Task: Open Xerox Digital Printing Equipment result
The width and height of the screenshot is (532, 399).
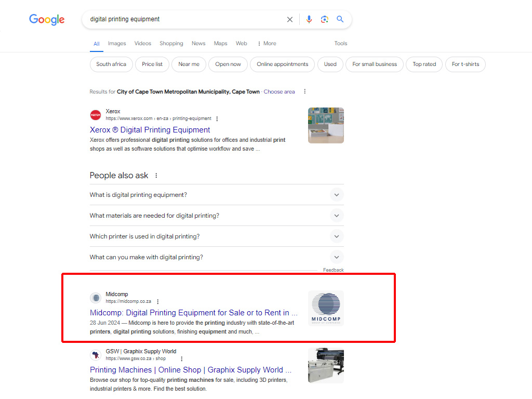Action: pos(150,130)
